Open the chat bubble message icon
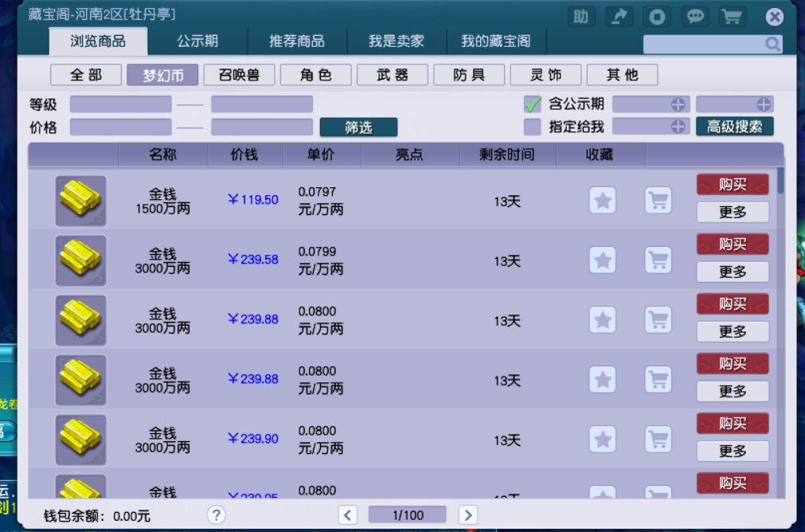Screen dimensions: 805x532 point(694,16)
